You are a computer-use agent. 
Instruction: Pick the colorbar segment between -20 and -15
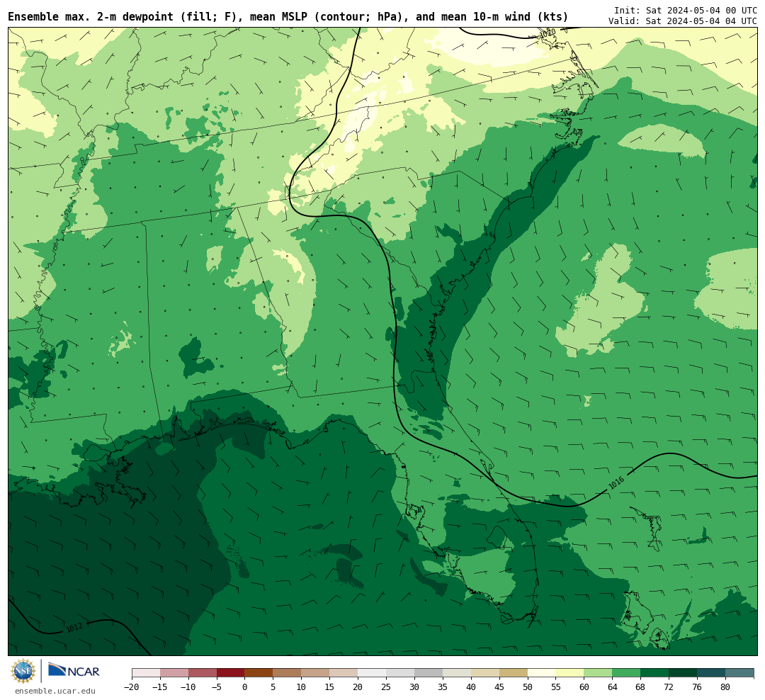(x=146, y=673)
